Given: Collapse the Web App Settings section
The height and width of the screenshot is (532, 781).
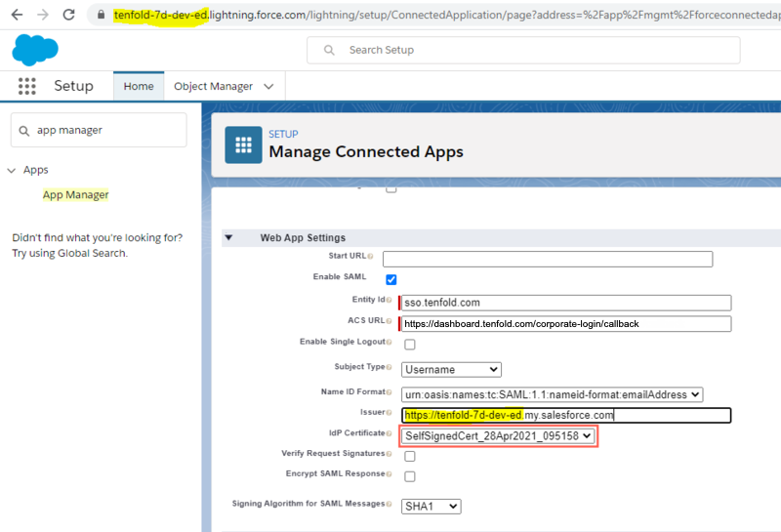Looking at the screenshot, I should click(228, 237).
